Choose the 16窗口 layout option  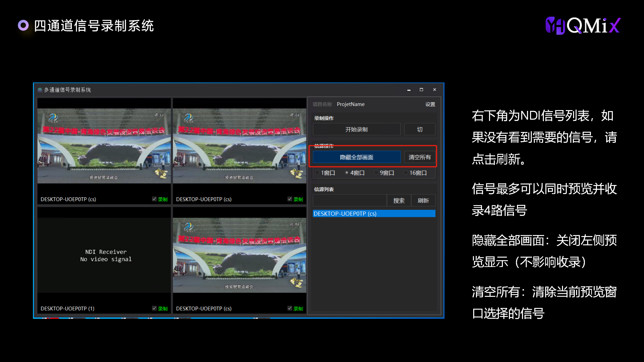[406, 173]
